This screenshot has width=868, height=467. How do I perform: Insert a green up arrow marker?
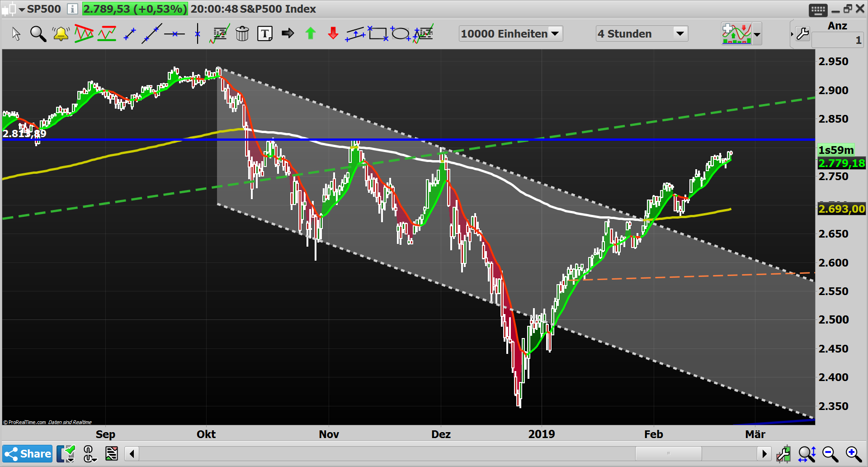pyautogui.click(x=311, y=33)
